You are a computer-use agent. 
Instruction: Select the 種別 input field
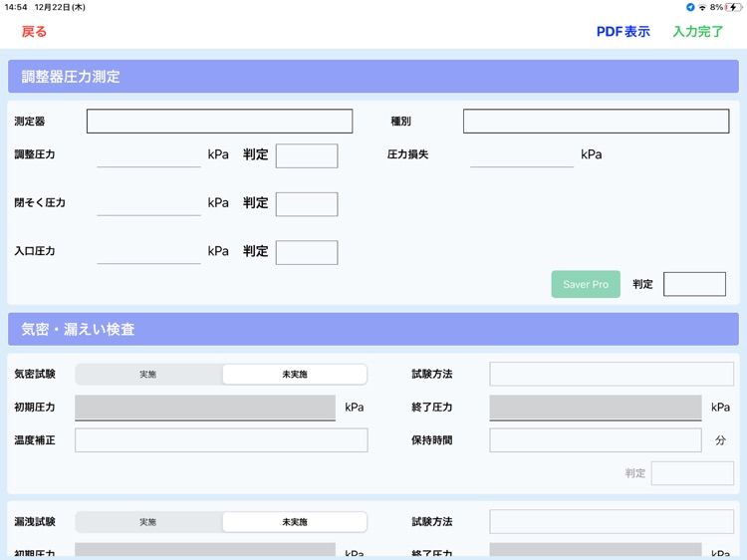coord(596,121)
